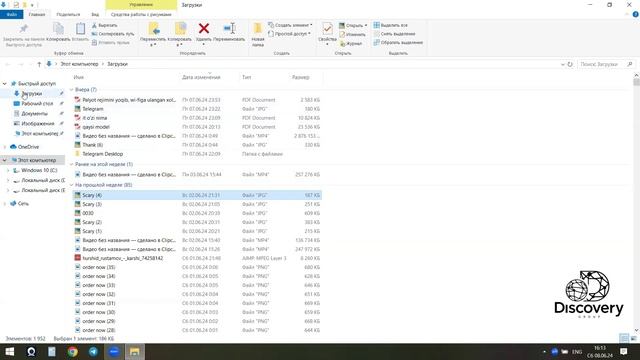Open Windows Start menu

(9, 351)
